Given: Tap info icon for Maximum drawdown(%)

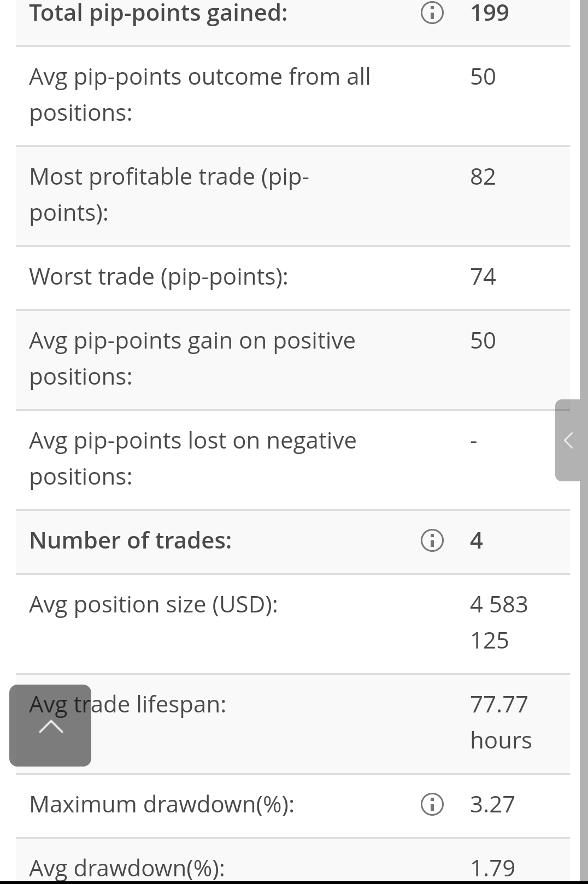Looking at the screenshot, I should [432, 804].
